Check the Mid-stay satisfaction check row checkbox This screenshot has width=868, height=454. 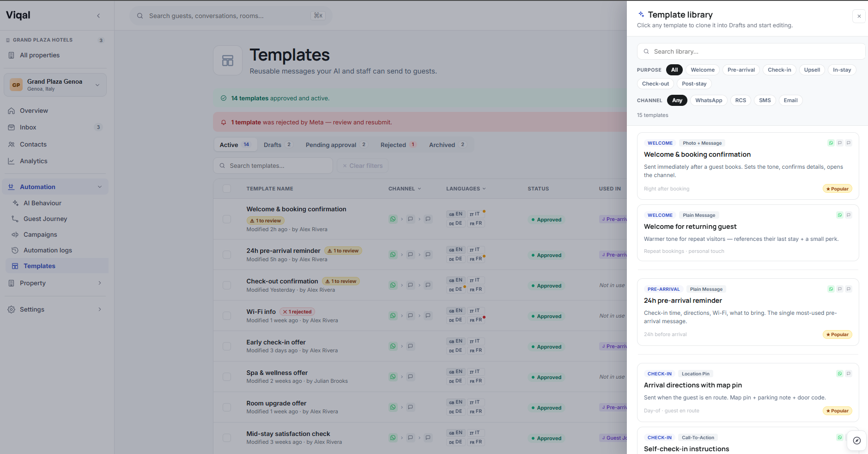(x=227, y=438)
